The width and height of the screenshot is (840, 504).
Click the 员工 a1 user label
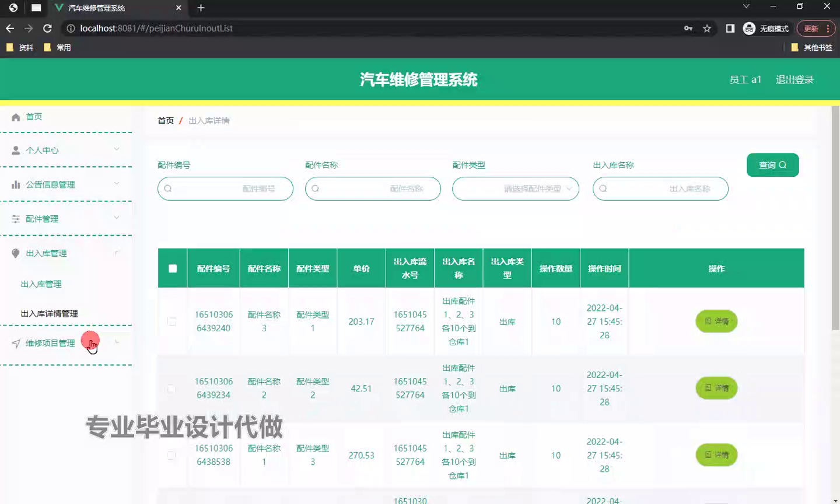click(745, 80)
